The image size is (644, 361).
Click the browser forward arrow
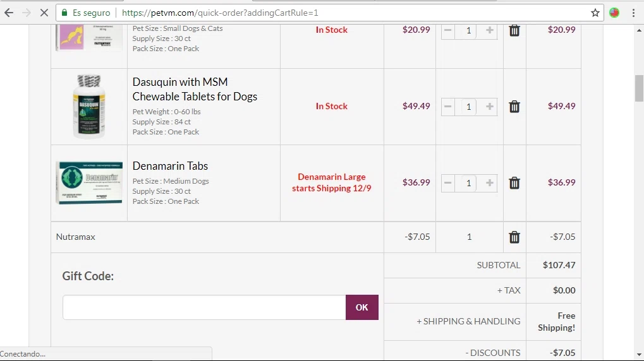tap(27, 13)
